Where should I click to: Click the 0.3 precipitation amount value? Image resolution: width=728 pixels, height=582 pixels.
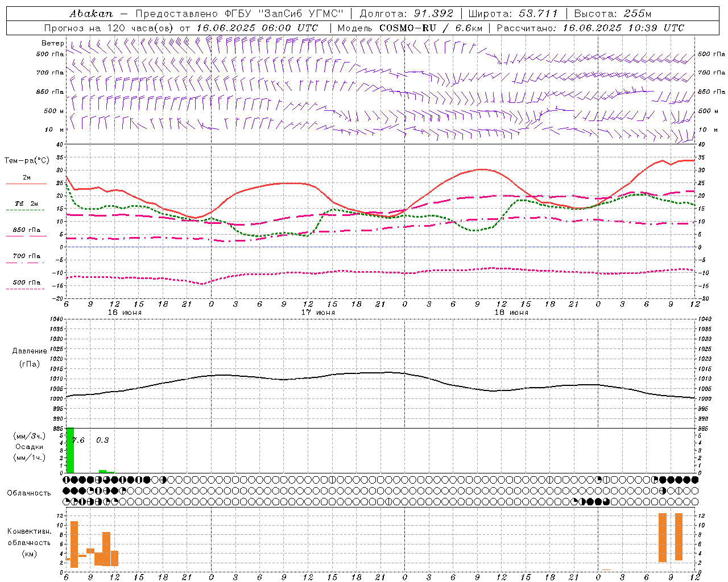102,440
